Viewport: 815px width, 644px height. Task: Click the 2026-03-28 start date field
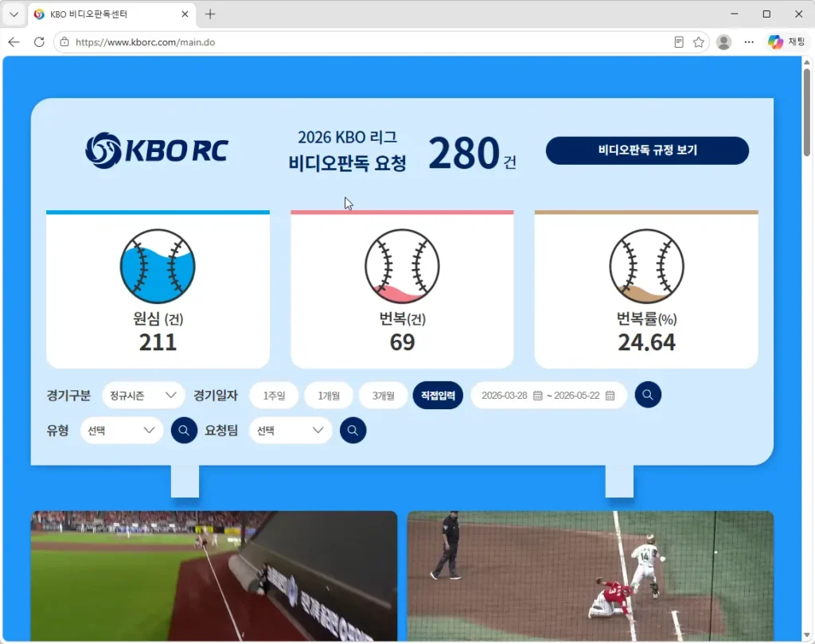[x=504, y=396]
